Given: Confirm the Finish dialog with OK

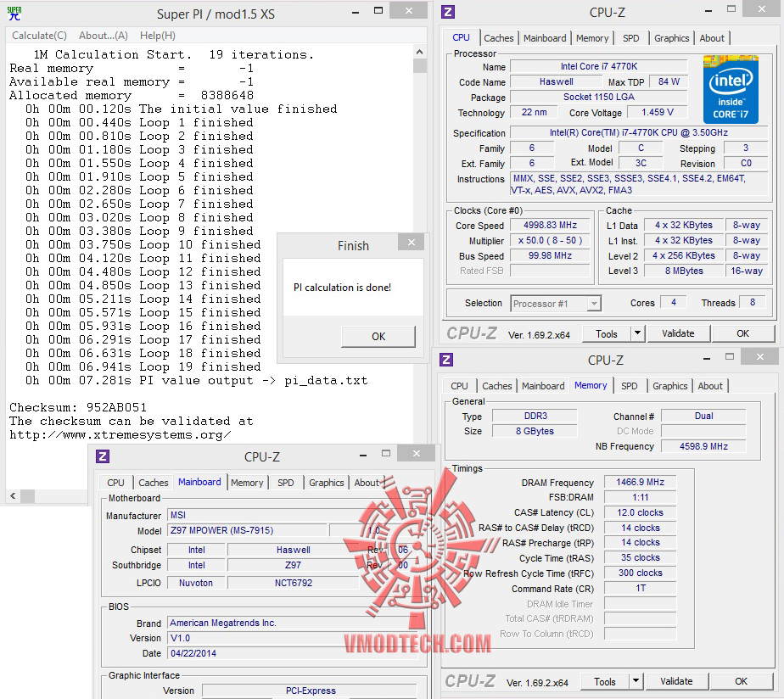Looking at the screenshot, I should [378, 337].
